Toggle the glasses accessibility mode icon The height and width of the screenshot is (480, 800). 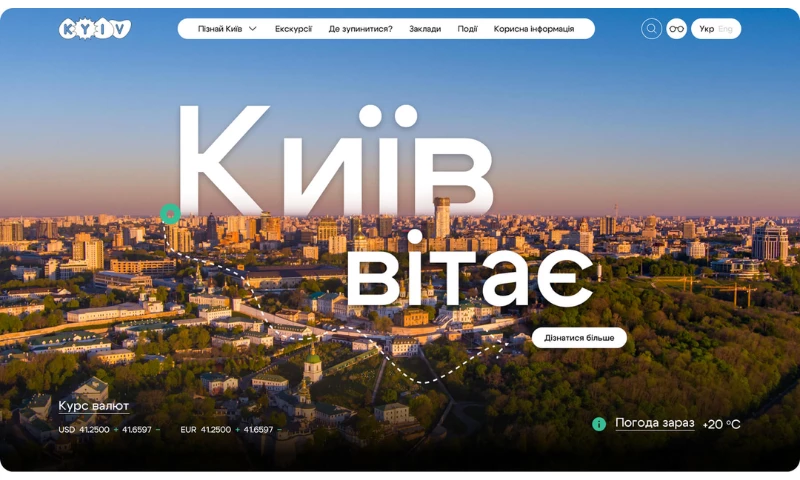677,29
